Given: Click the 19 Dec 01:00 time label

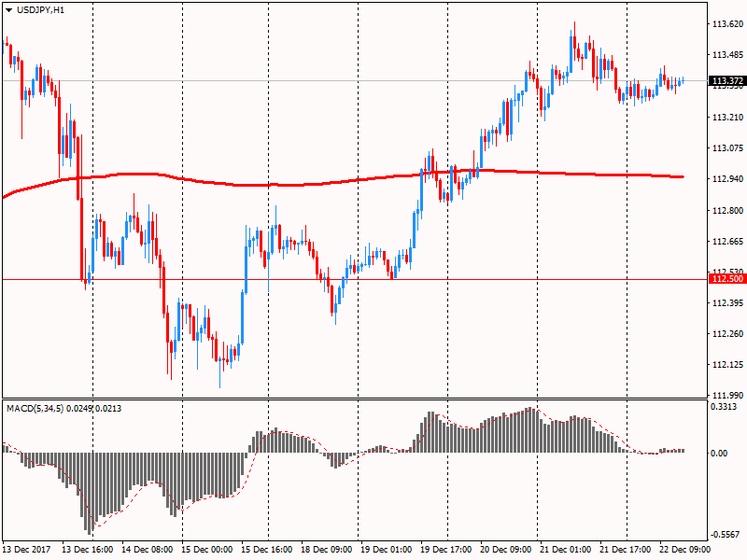Looking at the screenshot, I should (386, 550).
